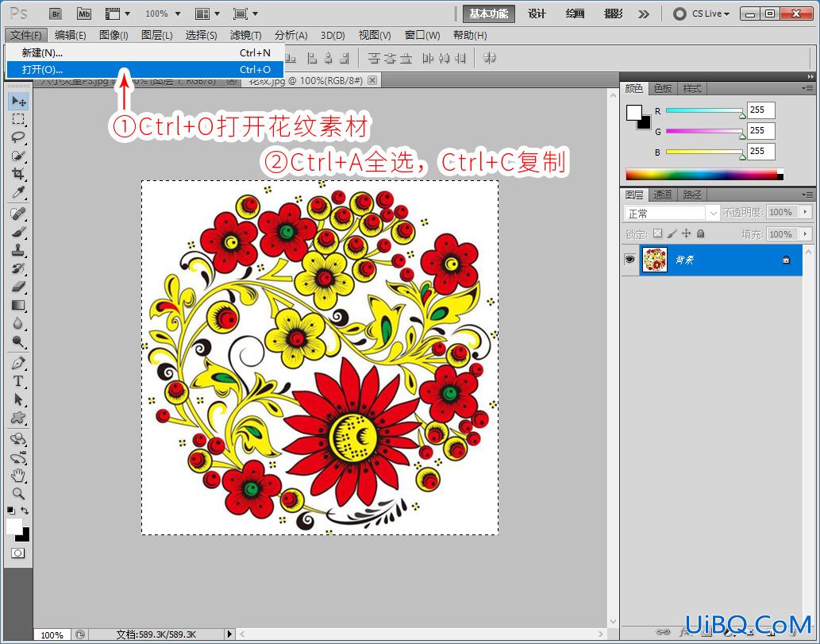Select the Dodge tool
820x644 pixels.
tap(18, 341)
